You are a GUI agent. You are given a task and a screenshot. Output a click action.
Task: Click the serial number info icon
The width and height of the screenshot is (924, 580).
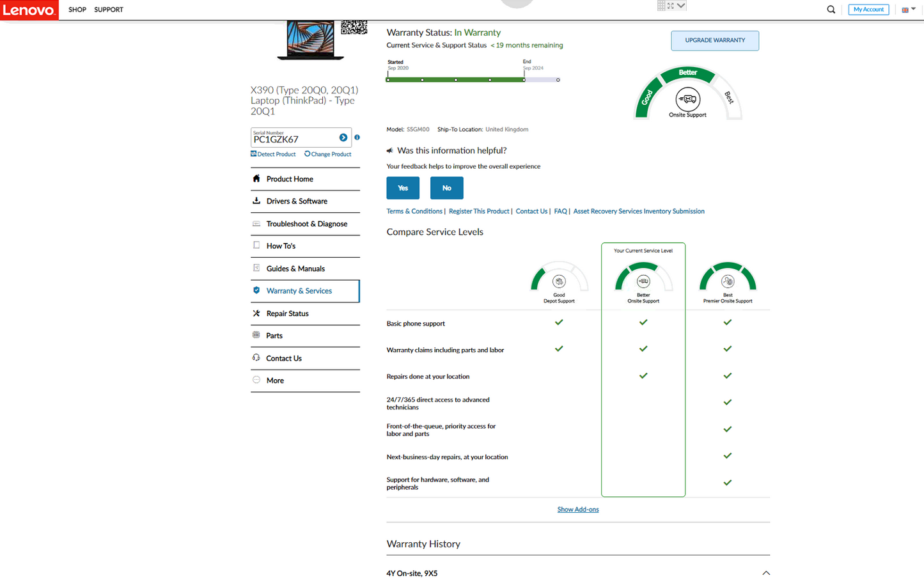click(x=357, y=137)
